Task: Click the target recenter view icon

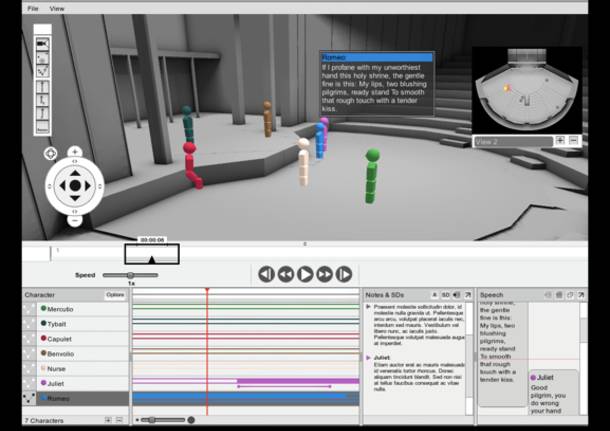Action: [x=50, y=154]
